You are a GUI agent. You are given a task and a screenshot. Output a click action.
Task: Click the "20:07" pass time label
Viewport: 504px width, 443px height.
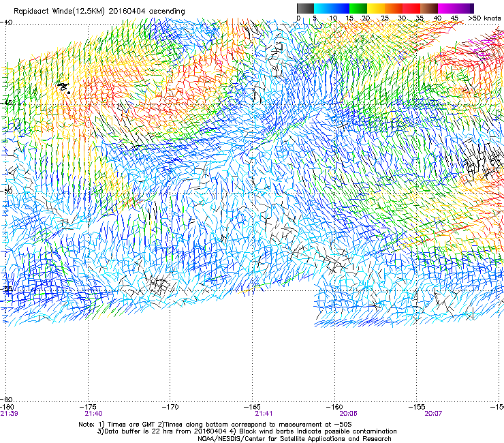coord(433,414)
